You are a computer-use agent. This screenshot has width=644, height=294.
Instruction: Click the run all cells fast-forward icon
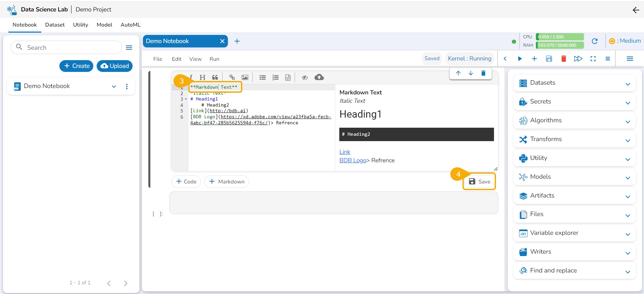click(x=578, y=59)
